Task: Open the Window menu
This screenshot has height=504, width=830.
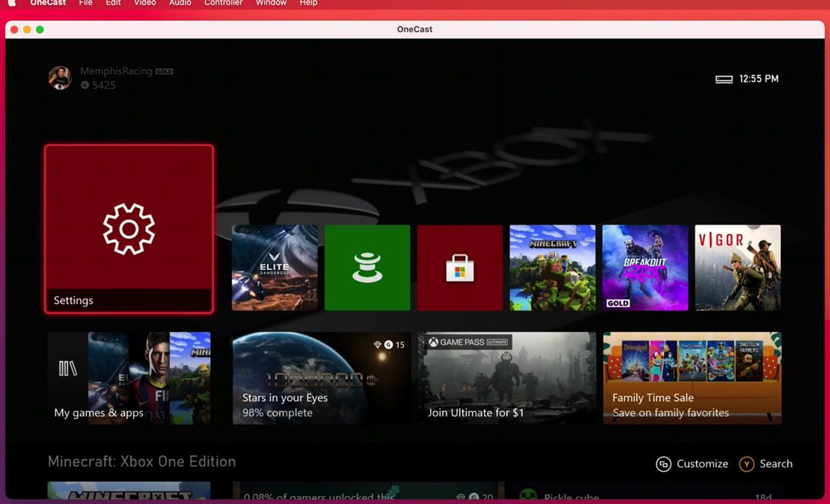Action: point(271,3)
